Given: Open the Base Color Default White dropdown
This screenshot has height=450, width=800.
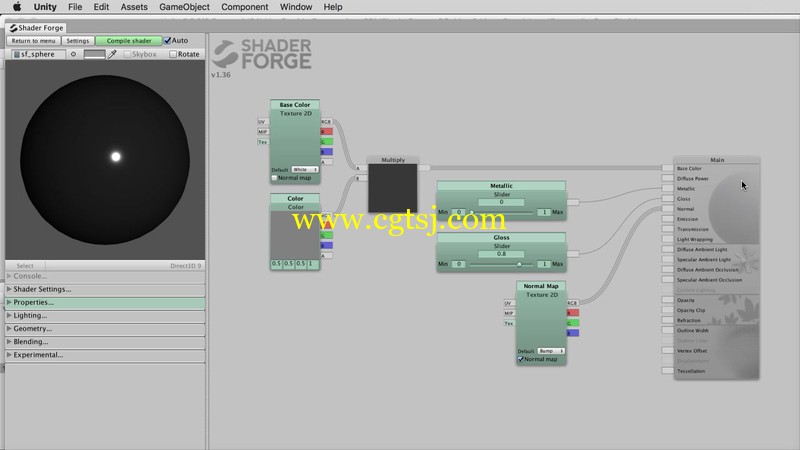Looking at the screenshot, I should (305, 169).
